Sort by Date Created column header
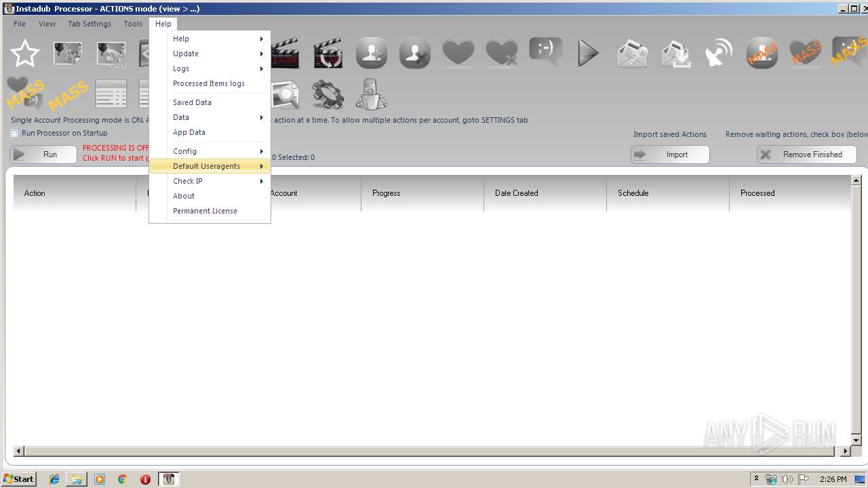Image resolution: width=868 pixels, height=488 pixels. (545, 193)
